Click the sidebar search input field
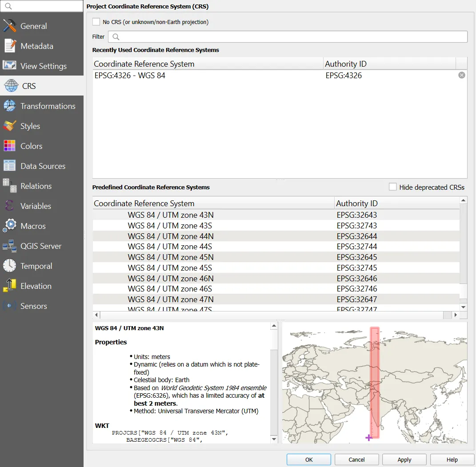Screen dimensions: 476x467 pos(42,6)
